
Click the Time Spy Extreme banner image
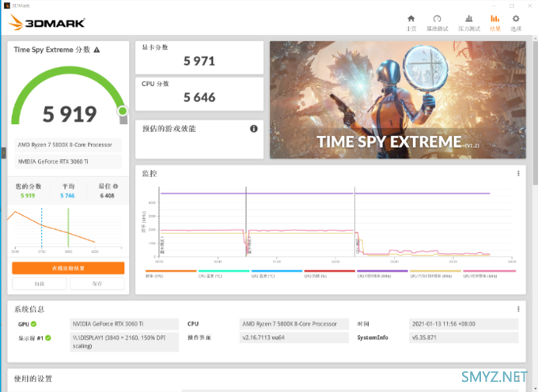(398, 100)
